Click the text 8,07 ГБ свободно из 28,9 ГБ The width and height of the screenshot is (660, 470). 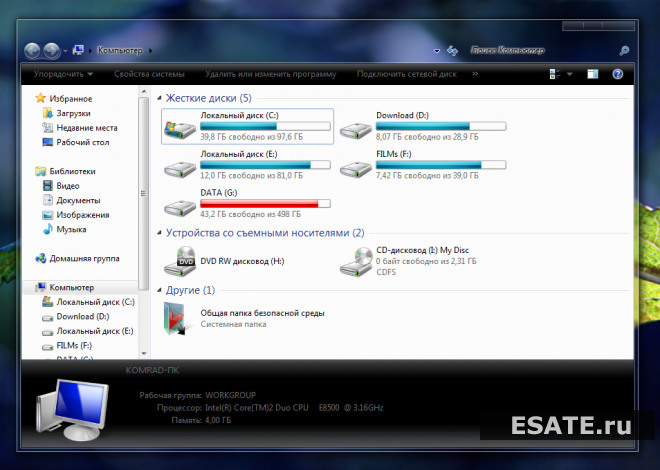click(427, 137)
